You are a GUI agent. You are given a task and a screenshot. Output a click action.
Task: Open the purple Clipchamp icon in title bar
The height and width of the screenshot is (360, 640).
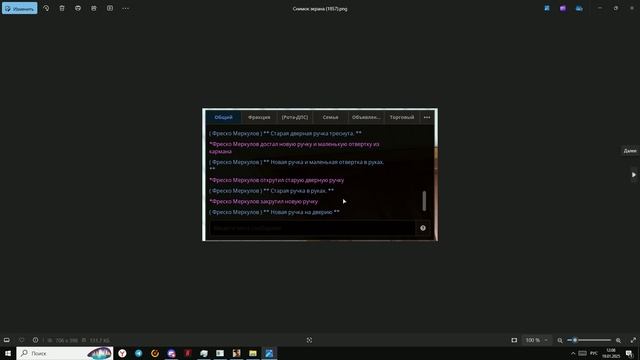pyautogui.click(x=563, y=8)
